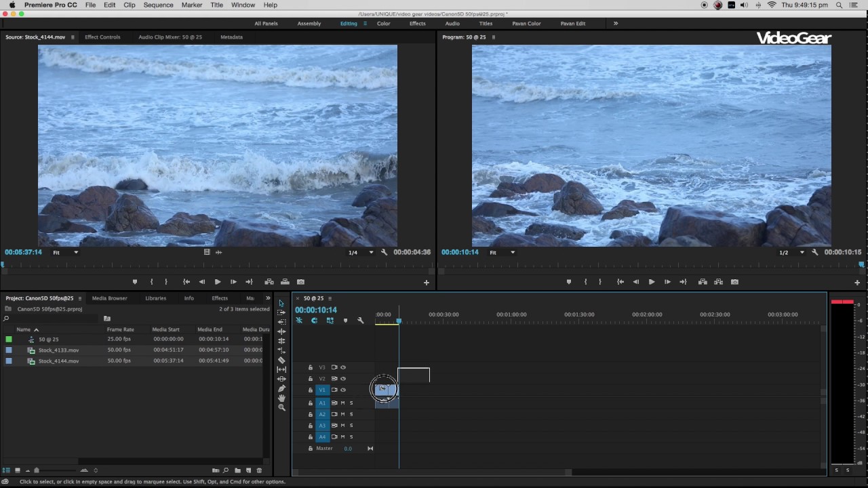Switch Project panel to icon view
Image resolution: width=868 pixels, height=488 pixels.
point(17,470)
